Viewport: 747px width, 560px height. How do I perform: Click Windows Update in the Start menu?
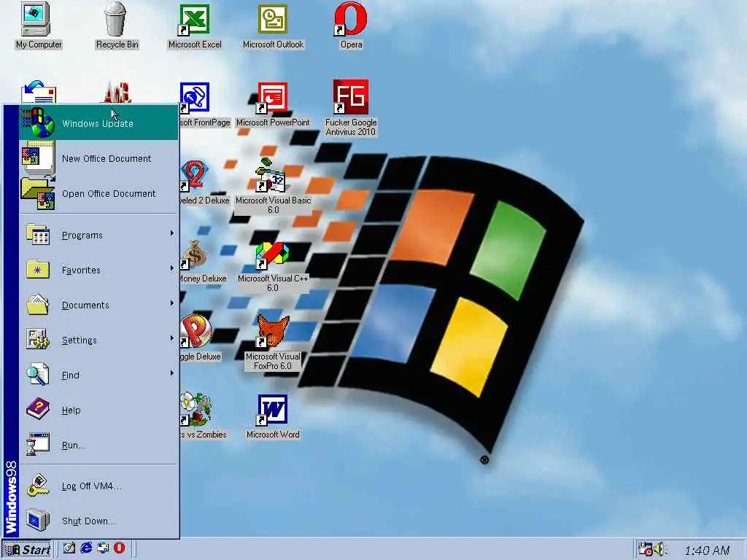98,122
